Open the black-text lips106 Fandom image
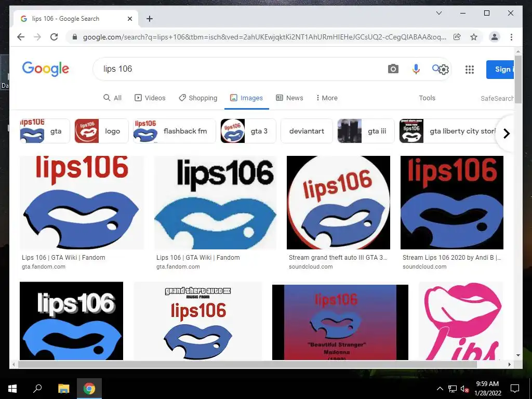This screenshot has width=532, height=399. coord(216,203)
